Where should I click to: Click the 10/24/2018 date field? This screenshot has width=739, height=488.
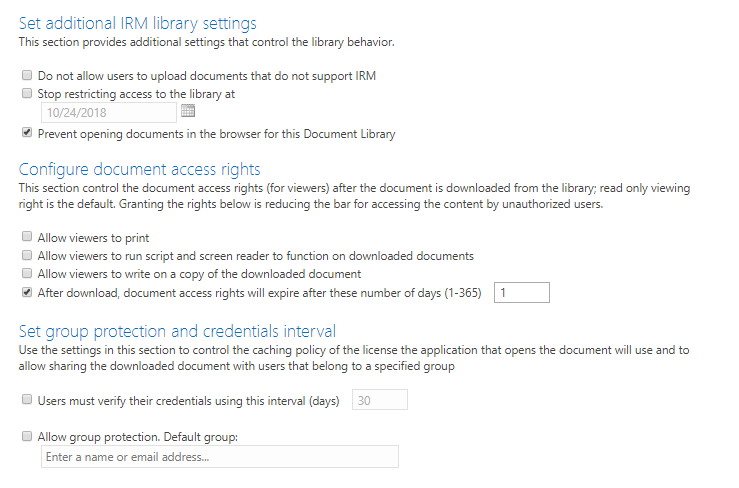click(108, 112)
